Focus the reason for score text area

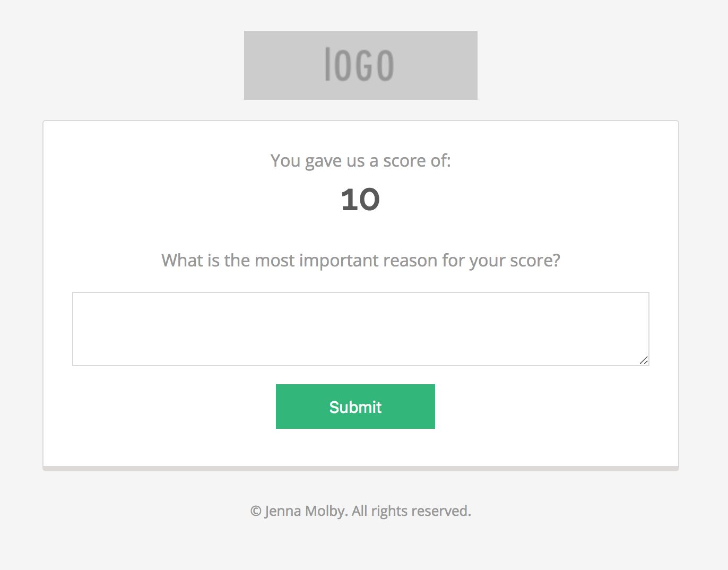tap(360, 329)
